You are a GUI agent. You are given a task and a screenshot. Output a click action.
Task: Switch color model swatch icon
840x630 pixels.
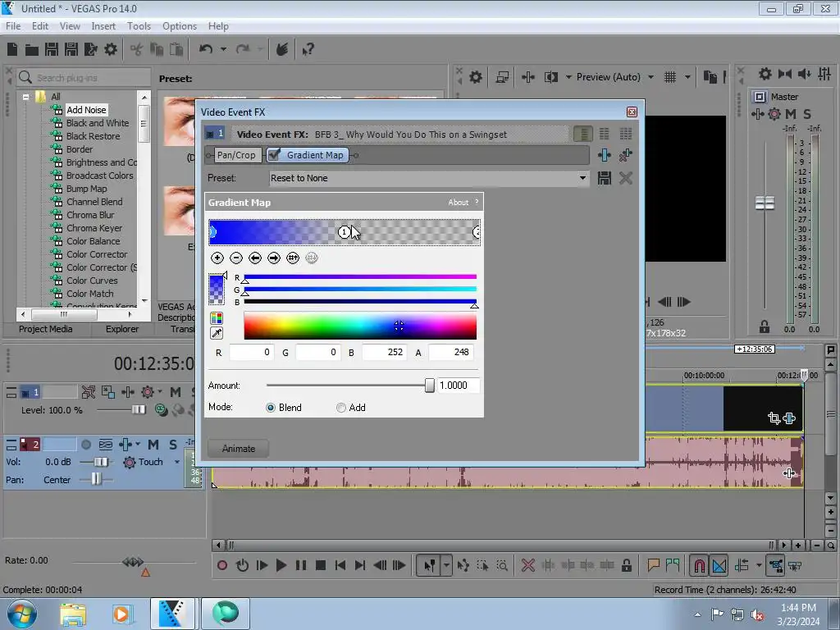pyautogui.click(x=217, y=318)
